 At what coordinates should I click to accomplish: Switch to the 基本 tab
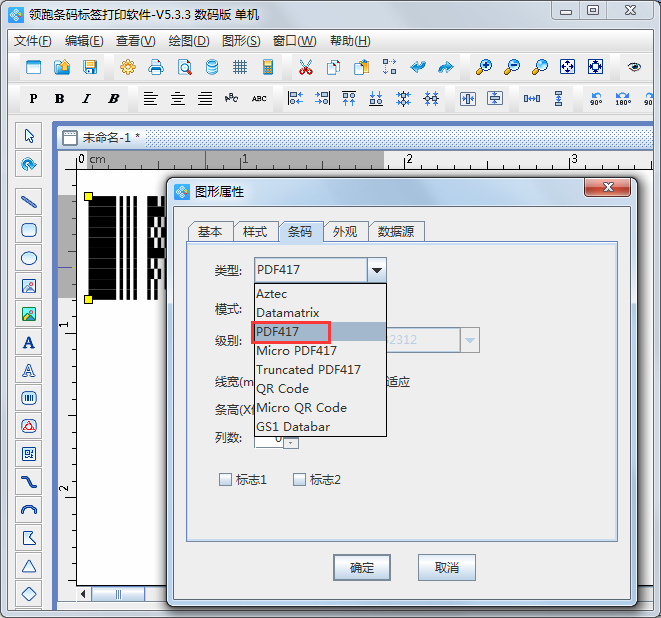coord(210,231)
